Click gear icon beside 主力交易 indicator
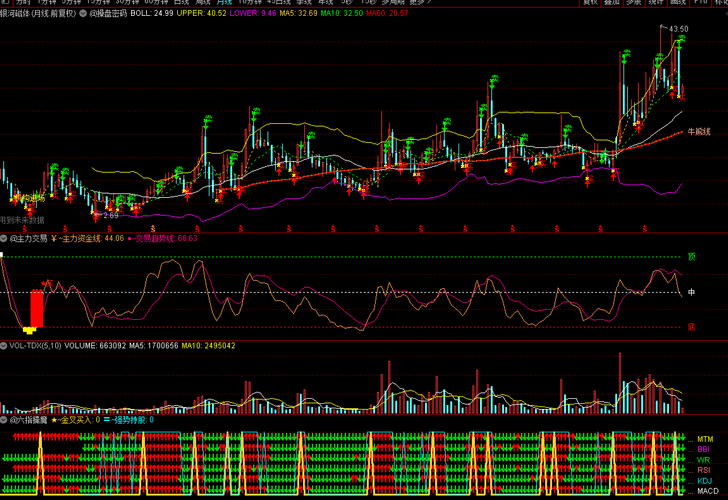This screenshot has width=728, height=500. [x=5, y=239]
